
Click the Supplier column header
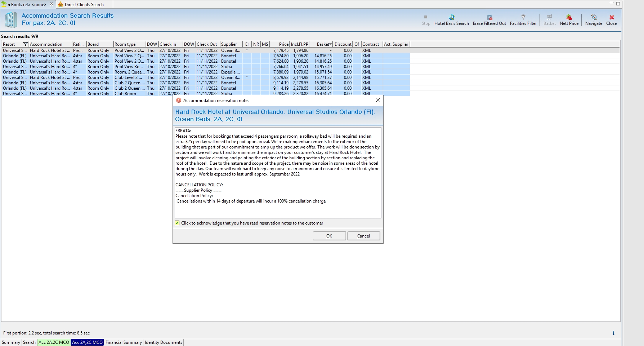[x=231, y=44]
